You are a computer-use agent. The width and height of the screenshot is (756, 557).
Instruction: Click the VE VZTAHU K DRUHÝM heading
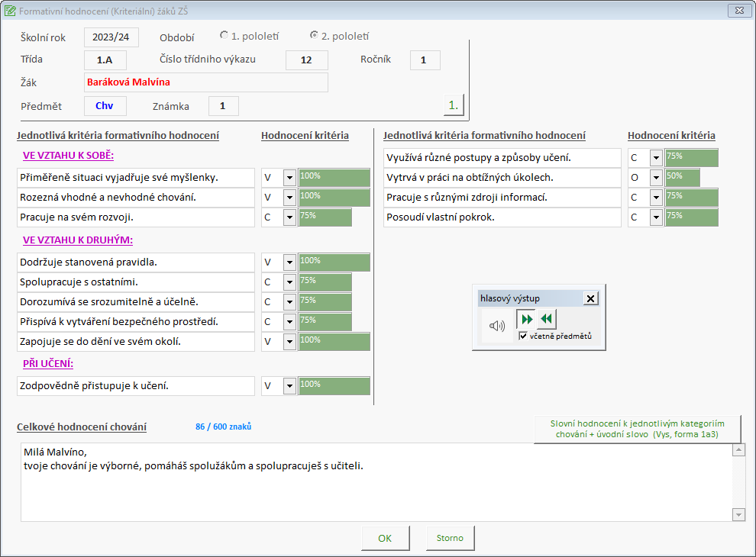click(78, 240)
